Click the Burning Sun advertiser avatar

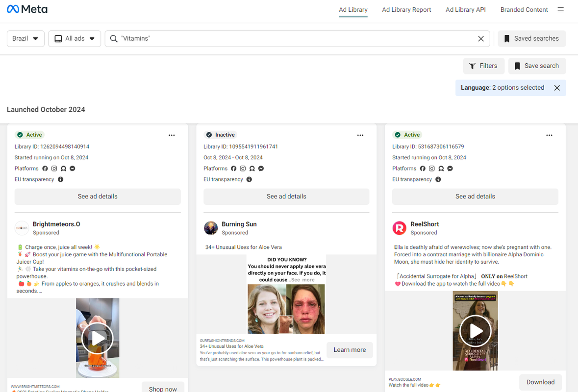click(x=211, y=228)
